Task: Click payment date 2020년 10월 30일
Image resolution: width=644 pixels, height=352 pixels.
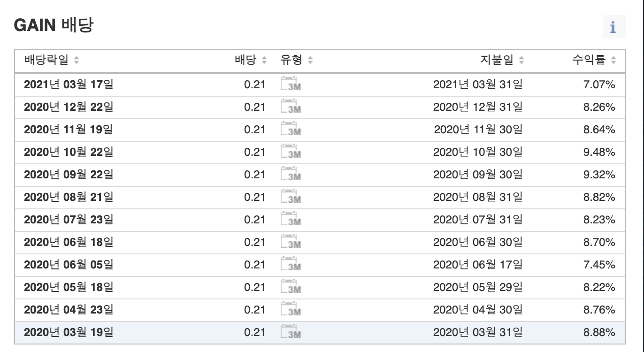Action: coord(478,152)
